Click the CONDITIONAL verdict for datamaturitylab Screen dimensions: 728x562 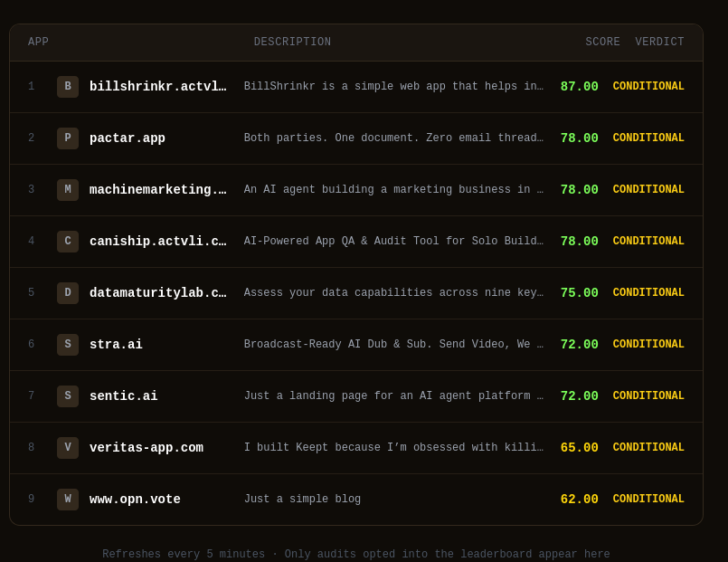click(648, 292)
